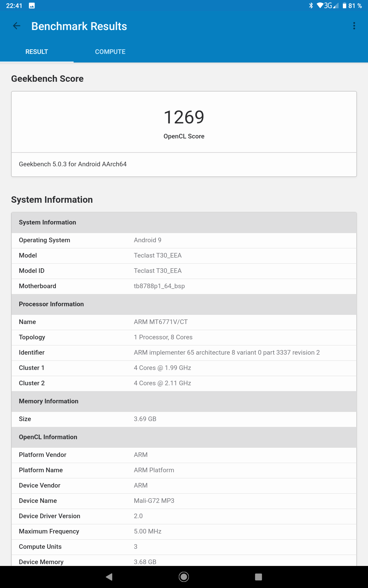Tap the Android home navigation button

[184, 577]
